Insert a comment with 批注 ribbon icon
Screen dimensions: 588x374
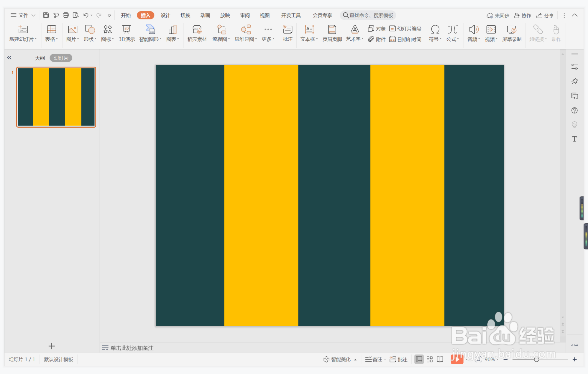[288, 33]
